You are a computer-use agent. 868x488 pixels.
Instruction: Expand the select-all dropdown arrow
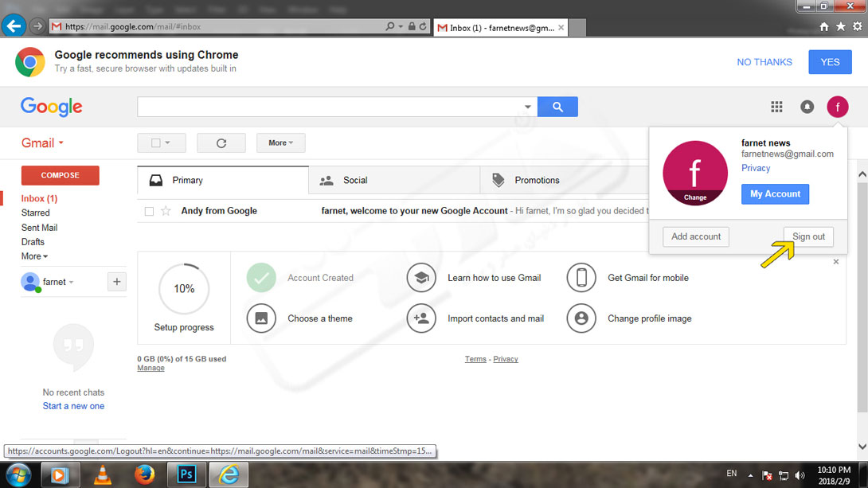pyautogui.click(x=168, y=142)
